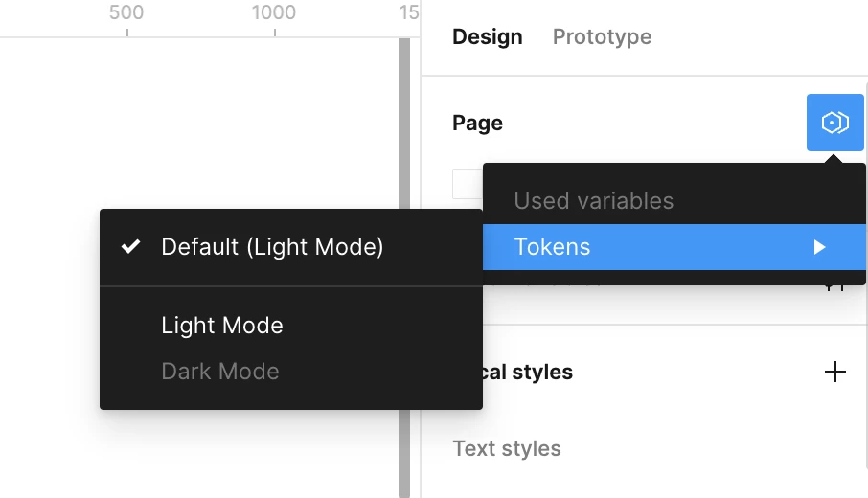Add a new local style with plus icon
The height and width of the screenshot is (498, 868).
pos(834,372)
